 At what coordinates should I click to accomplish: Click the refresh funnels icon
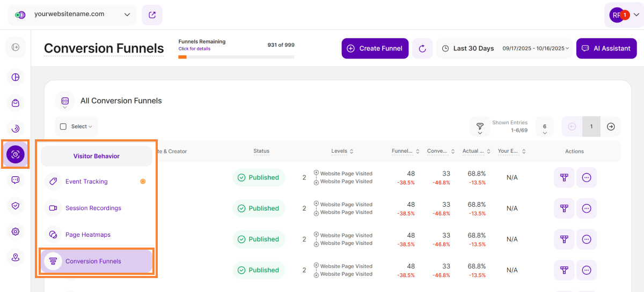point(422,48)
